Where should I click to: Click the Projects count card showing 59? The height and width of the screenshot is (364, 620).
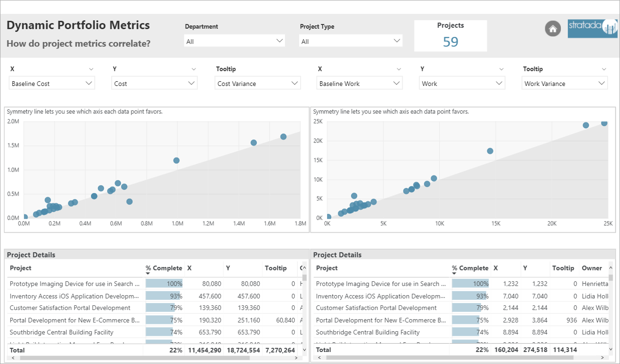(x=450, y=36)
